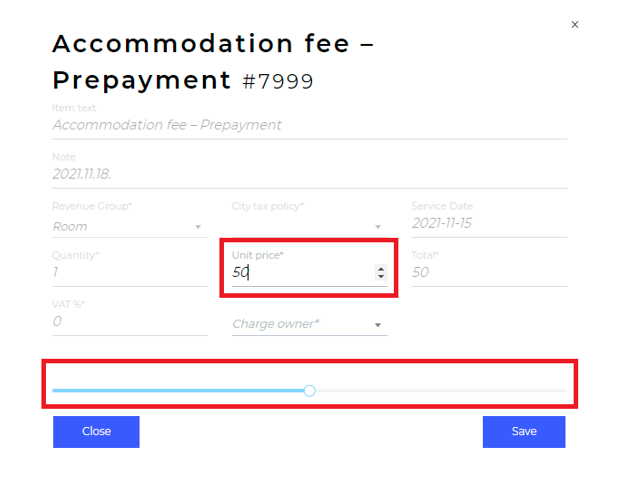Image resolution: width=622 pixels, height=480 pixels.
Task: Click the Total amount field
Action: click(488, 272)
